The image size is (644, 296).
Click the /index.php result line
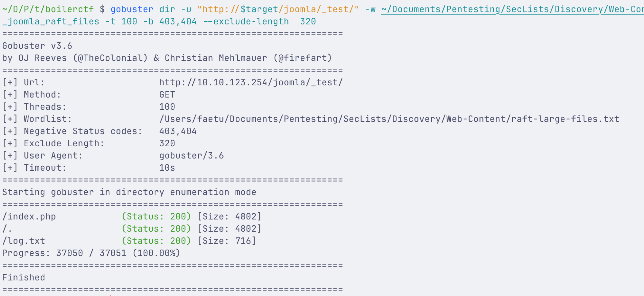132,216
